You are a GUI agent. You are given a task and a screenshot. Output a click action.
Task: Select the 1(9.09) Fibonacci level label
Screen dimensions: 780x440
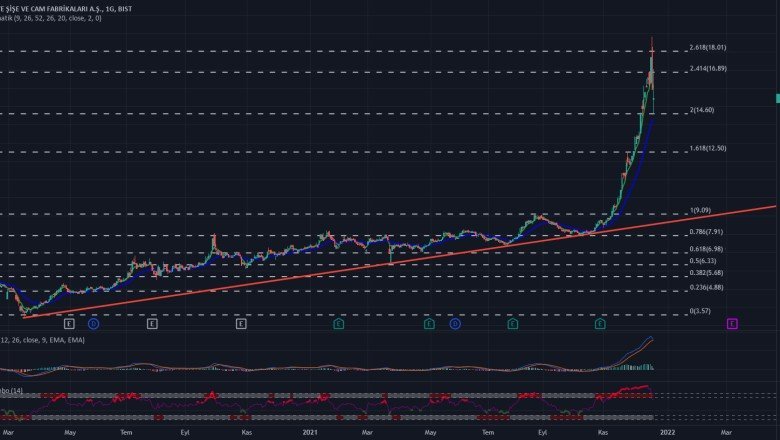tap(700, 210)
